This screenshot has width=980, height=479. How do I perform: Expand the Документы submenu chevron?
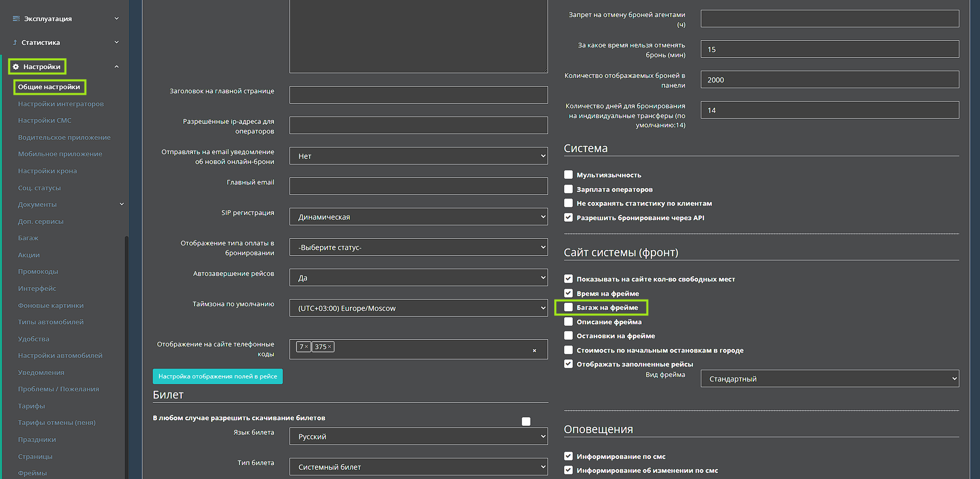[x=122, y=204]
